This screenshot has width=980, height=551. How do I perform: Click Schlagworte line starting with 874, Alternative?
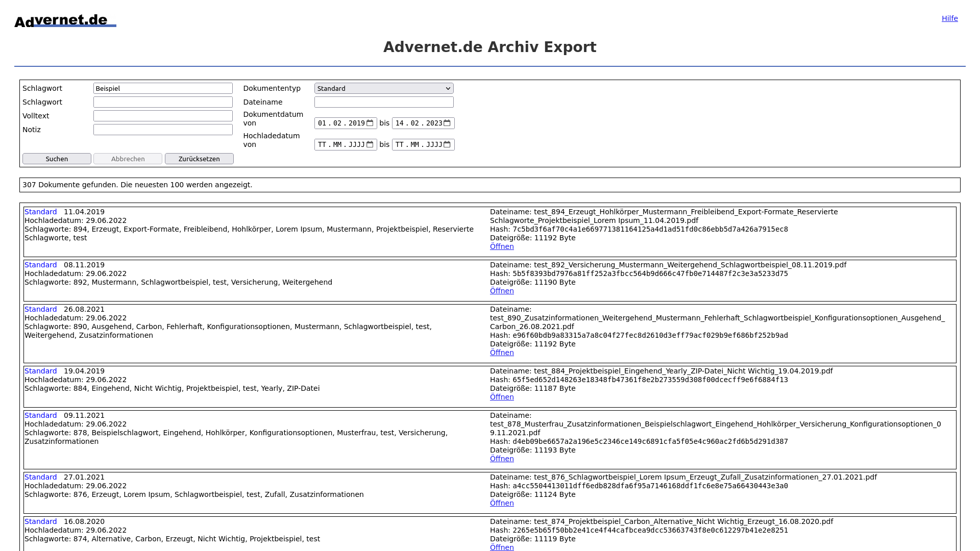pyautogui.click(x=172, y=539)
